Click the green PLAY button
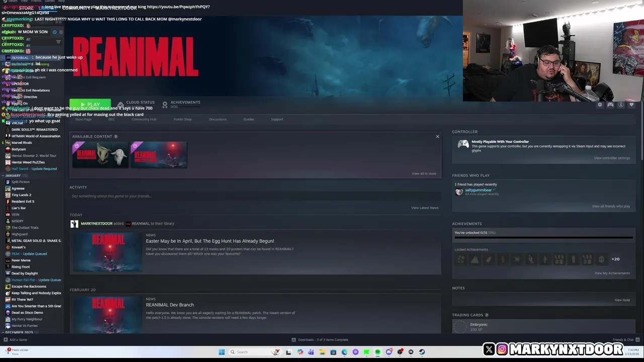The width and height of the screenshot is (644, 362). (90, 104)
